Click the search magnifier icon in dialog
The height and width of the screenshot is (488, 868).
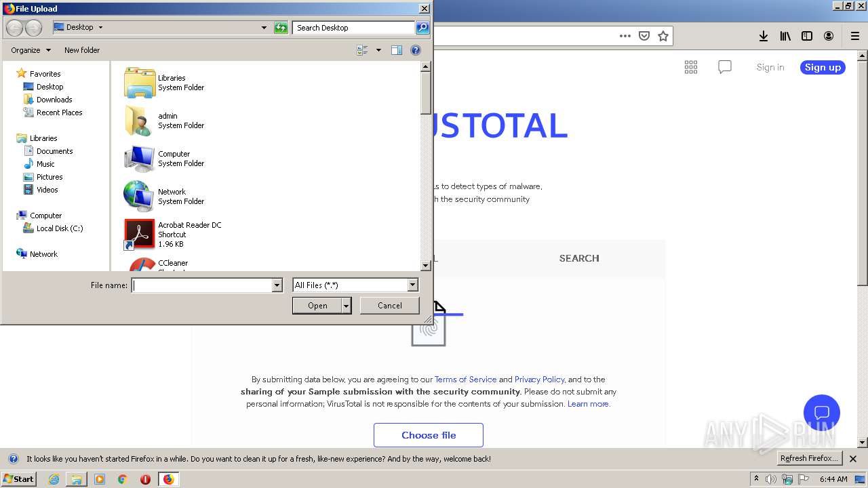point(422,28)
